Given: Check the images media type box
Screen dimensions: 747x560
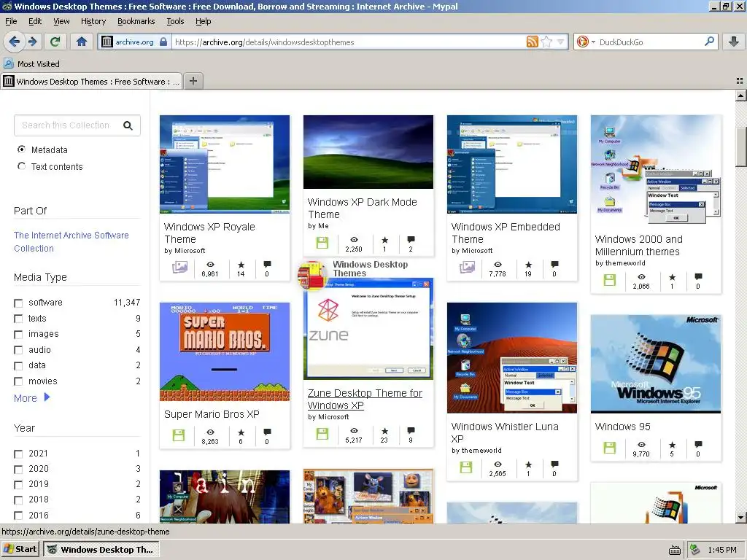Looking at the screenshot, I should [18, 334].
